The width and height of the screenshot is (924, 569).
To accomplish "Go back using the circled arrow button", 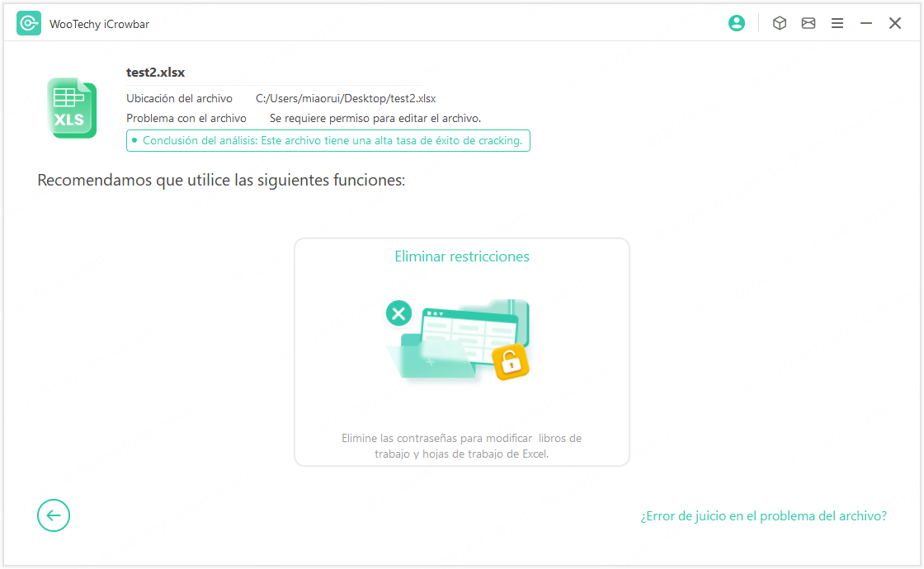I will 54,515.
